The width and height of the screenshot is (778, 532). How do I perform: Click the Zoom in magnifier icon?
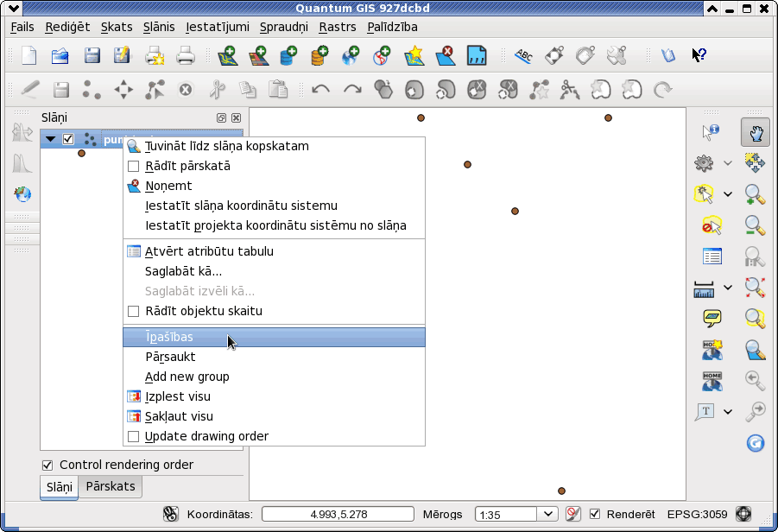(755, 194)
